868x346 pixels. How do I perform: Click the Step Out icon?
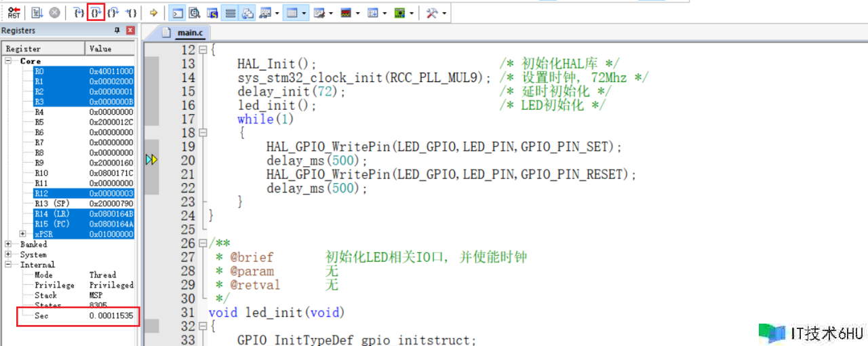tap(113, 12)
